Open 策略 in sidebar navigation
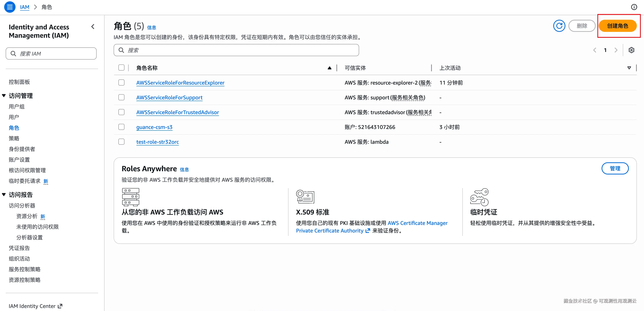This screenshot has height=311, width=644. [14, 138]
